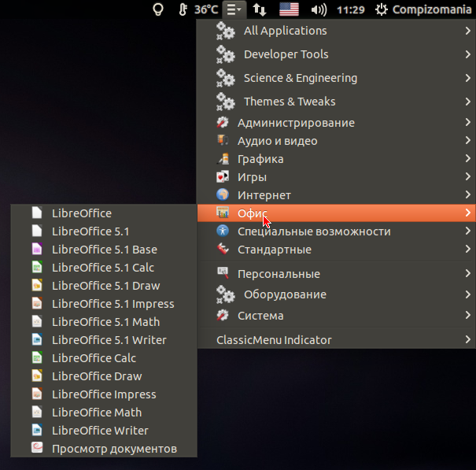Click the LibreOffice 5.1 Calc spreadsheet icon
This screenshot has height=470, width=476.
(x=37, y=267)
